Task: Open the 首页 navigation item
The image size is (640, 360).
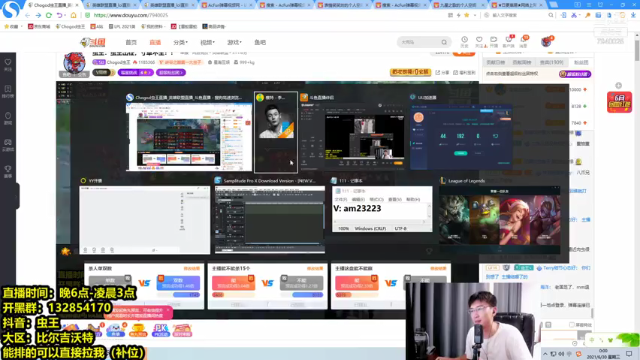Action: (x=131, y=42)
